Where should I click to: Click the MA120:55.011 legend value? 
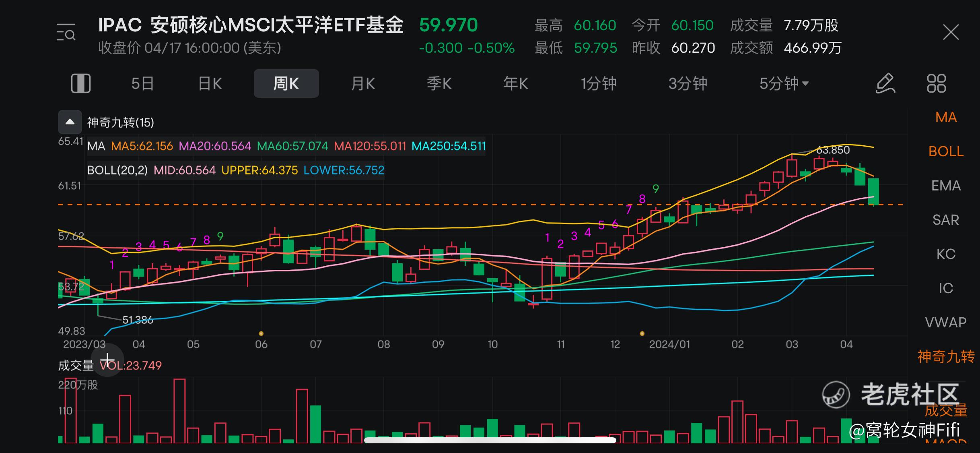[x=370, y=146]
